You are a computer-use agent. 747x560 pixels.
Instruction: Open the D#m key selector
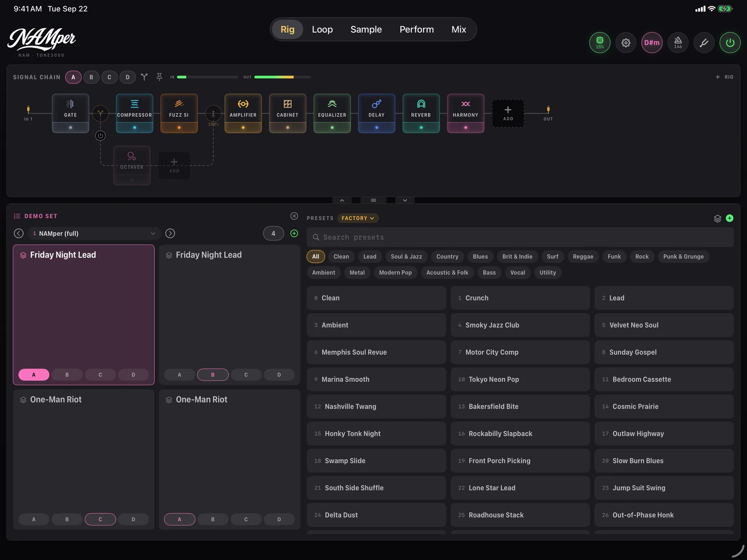tap(652, 43)
